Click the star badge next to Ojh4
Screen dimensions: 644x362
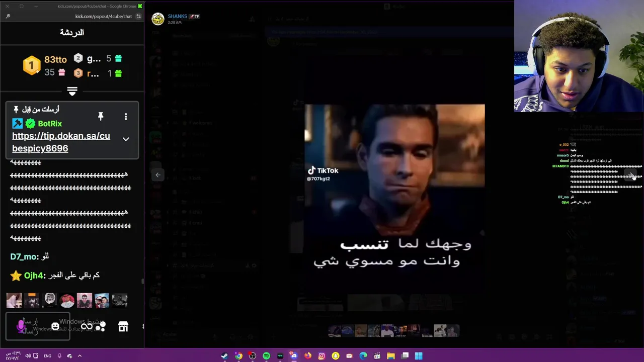point(16,276)
